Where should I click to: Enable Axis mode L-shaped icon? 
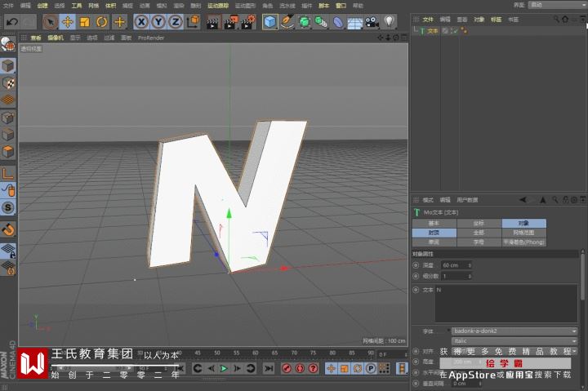(x=8, y=173)
